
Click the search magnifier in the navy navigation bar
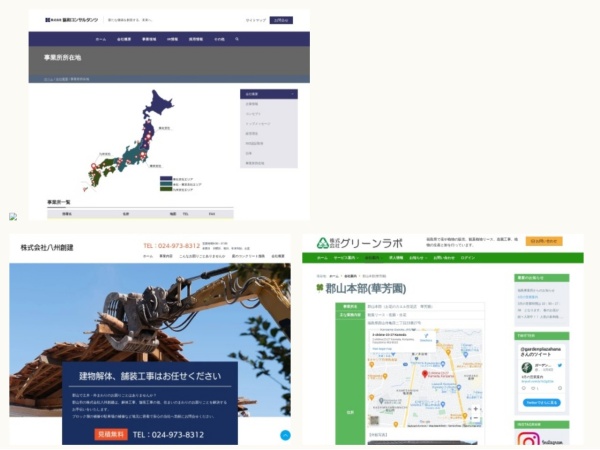[237, 39]
